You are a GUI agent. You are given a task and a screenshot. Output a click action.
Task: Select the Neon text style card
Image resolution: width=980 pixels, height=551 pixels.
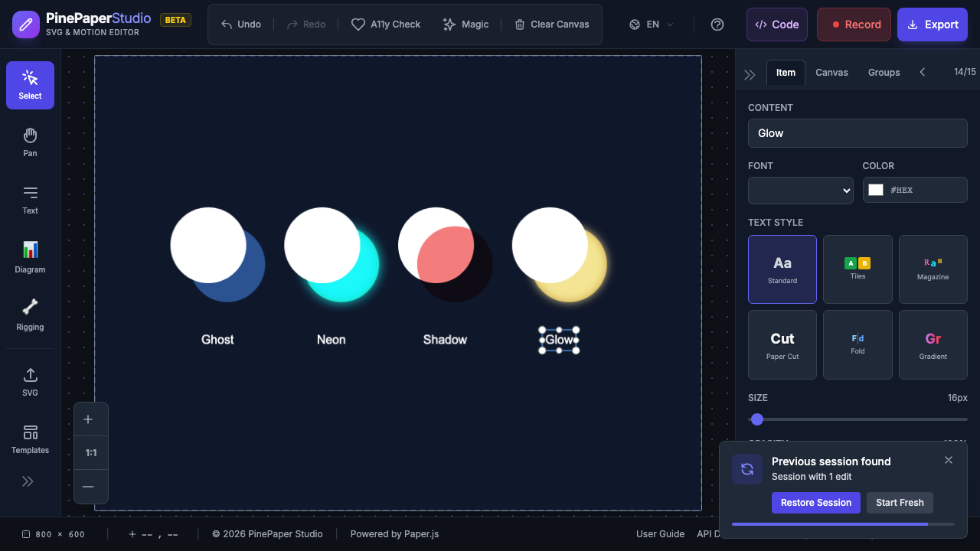(x=331, y=339)
